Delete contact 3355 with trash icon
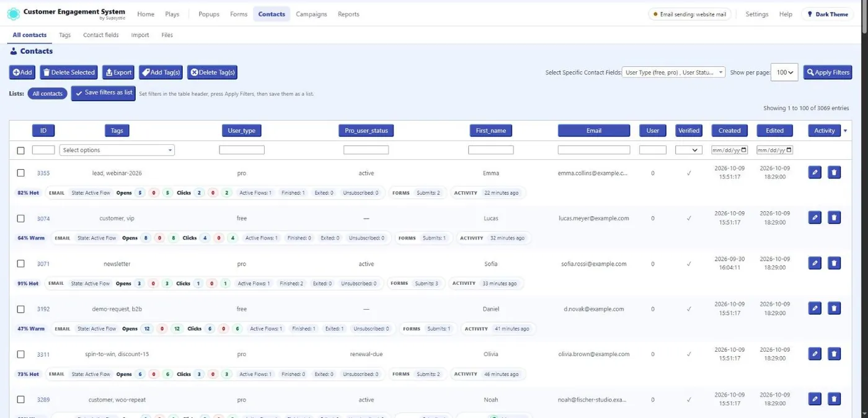The width and height of the screenshot is (868, 418). [834, 173]
